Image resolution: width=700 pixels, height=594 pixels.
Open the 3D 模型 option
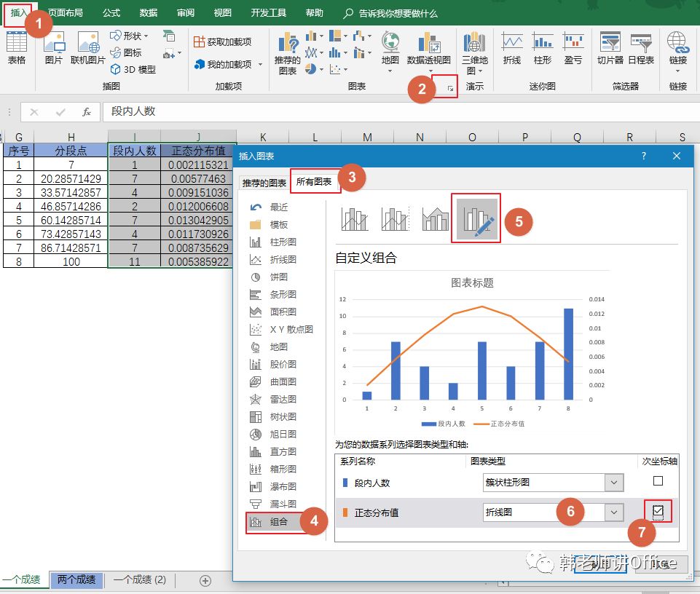tap(133, 69)
